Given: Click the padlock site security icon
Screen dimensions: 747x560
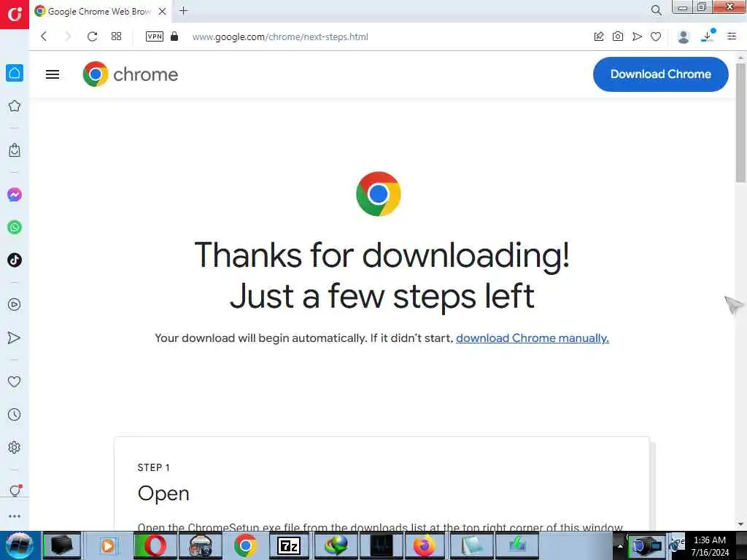Looking at the screenshot, I should pyautogui.click(x=174, y=36).
